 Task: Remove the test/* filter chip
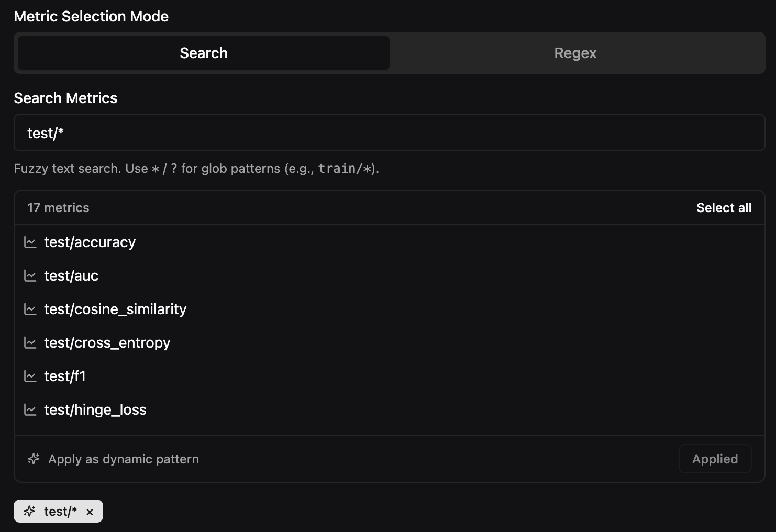click(90, 512)
